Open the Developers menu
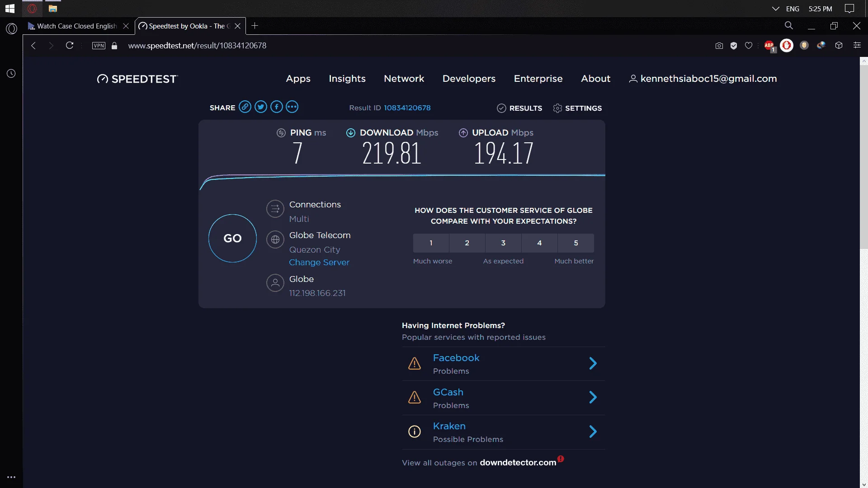The width and height of the screenshot is (868, 488). tap(469, 79)
